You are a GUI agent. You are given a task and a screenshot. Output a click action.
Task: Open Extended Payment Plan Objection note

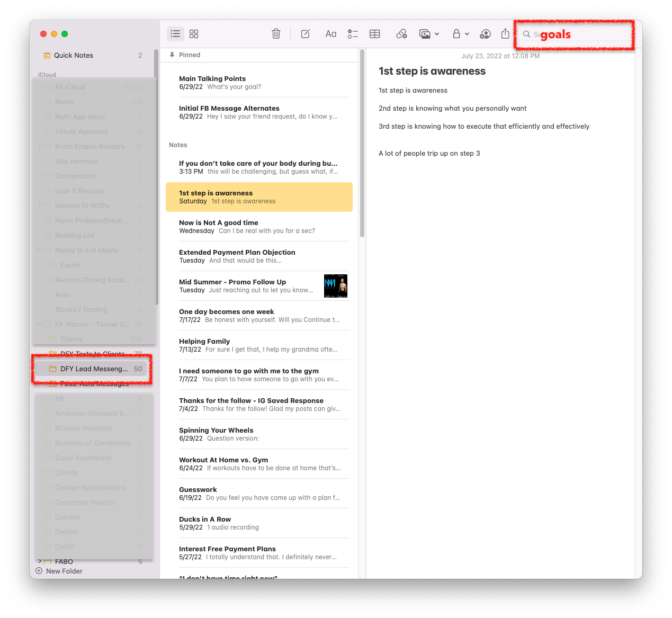point(259,256)
